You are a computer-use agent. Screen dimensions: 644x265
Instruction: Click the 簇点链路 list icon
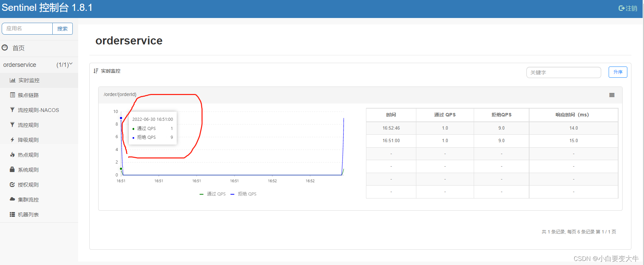click(13, 95)
